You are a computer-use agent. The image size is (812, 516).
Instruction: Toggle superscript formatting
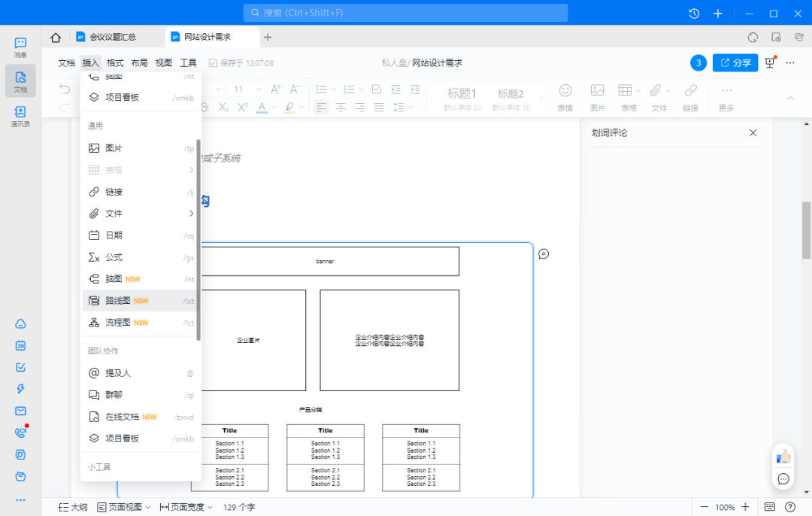pos(242,108)
